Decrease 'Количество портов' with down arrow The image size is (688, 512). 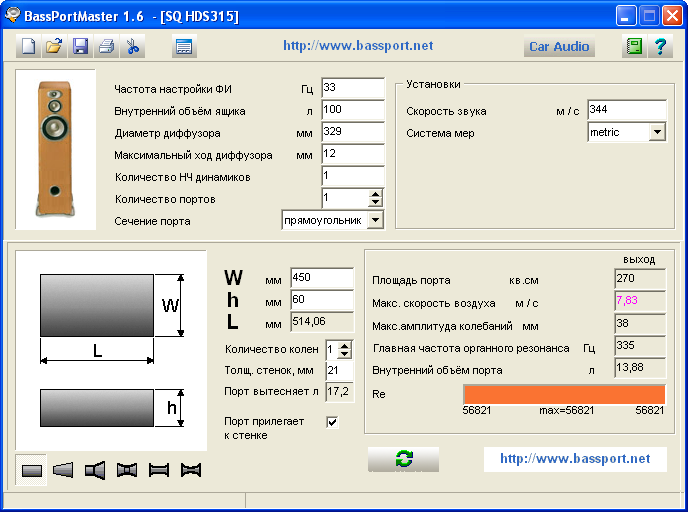click(x=375, y=202)
